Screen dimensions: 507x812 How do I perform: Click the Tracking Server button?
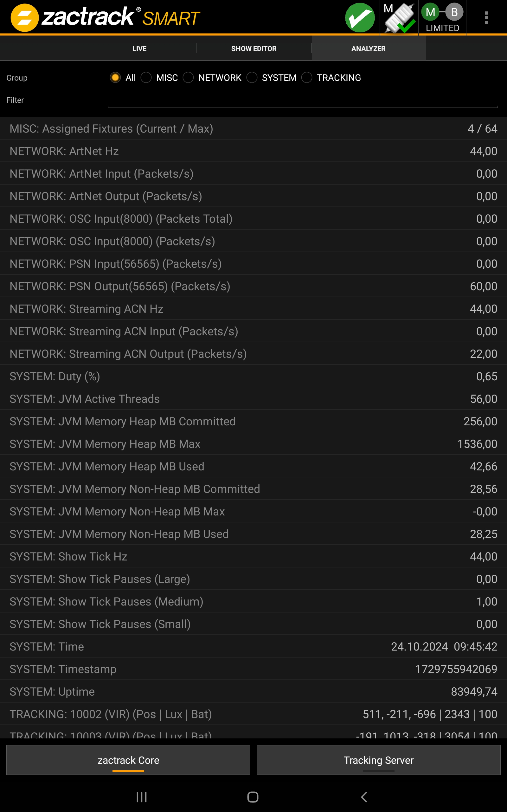(x=378, y=760)
